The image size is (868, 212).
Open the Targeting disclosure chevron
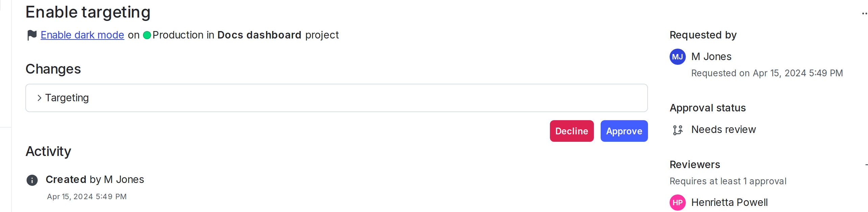[x=39, y=98]
